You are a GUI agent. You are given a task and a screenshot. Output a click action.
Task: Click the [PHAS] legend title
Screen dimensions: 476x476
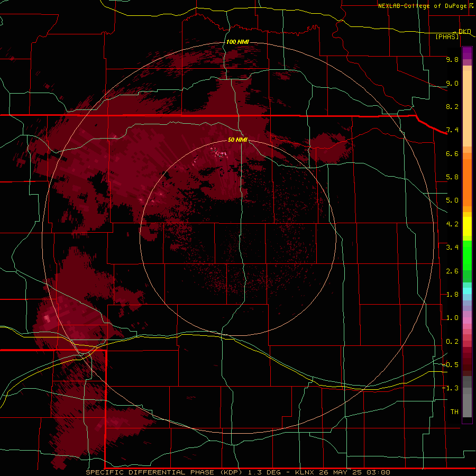tap(447, 36)
